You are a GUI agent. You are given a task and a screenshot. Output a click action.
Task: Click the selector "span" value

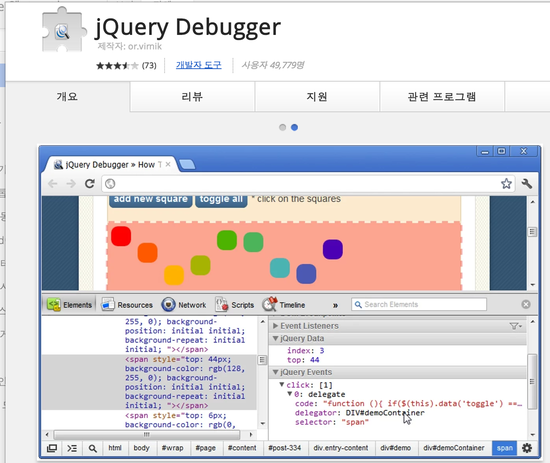355,422
